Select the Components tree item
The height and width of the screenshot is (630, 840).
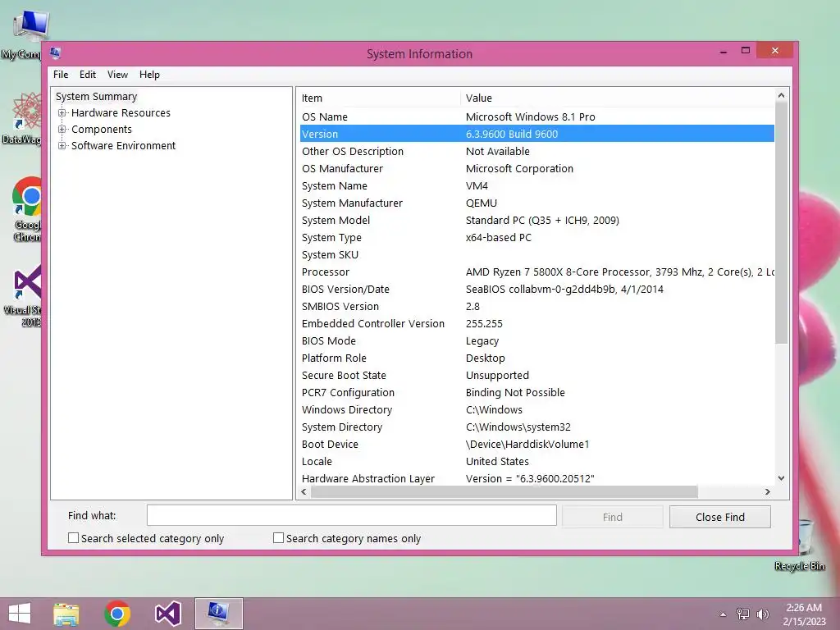click(x=101, y=130)
